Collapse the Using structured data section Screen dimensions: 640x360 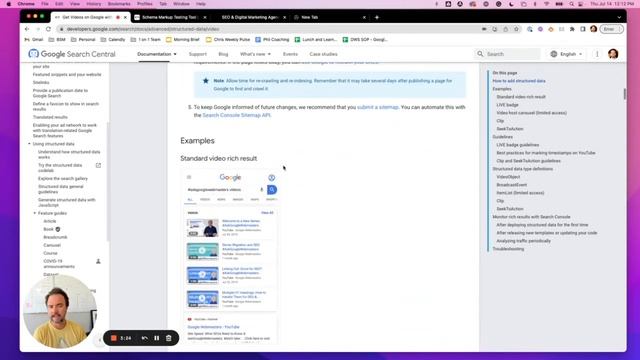click(29, 144)
